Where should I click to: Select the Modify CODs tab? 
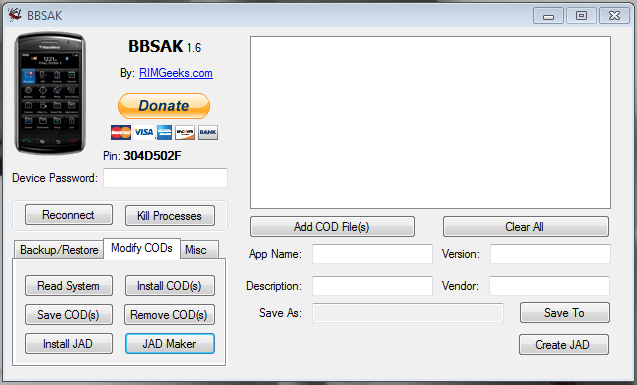[142, 248]
